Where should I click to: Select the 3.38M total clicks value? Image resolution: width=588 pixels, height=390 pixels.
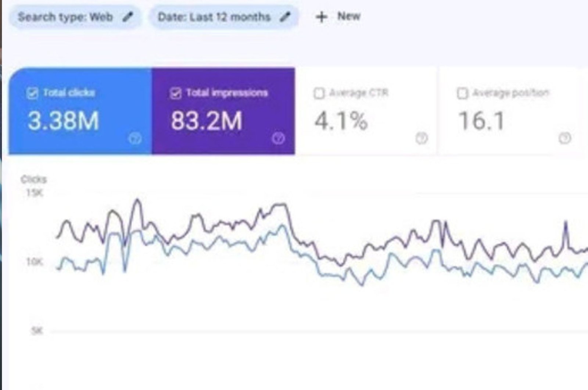pos(63,121)
